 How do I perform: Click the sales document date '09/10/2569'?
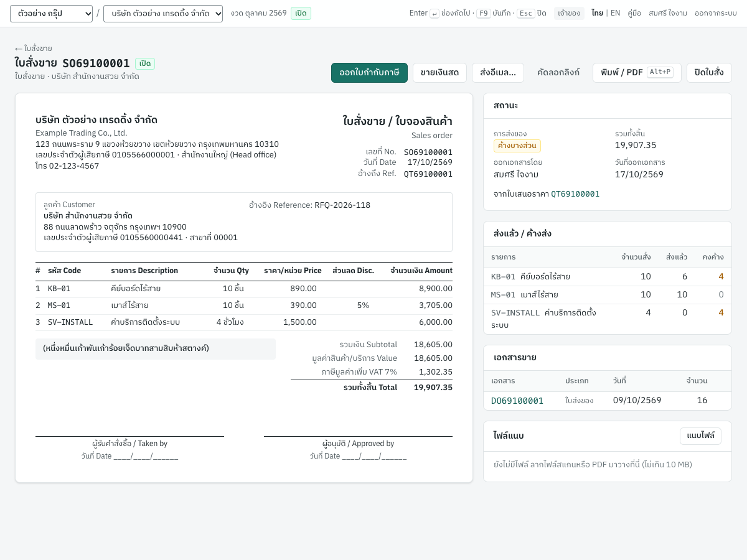(x=637, y=401)
